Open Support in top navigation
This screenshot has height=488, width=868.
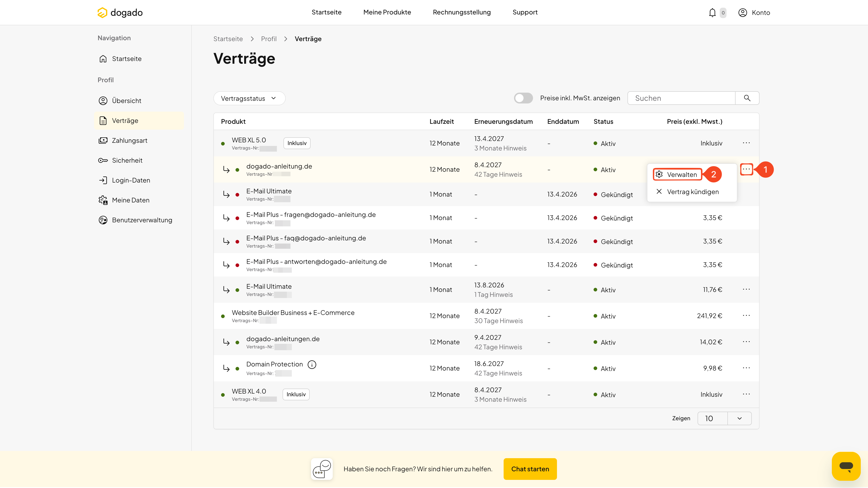pos(525,12)
